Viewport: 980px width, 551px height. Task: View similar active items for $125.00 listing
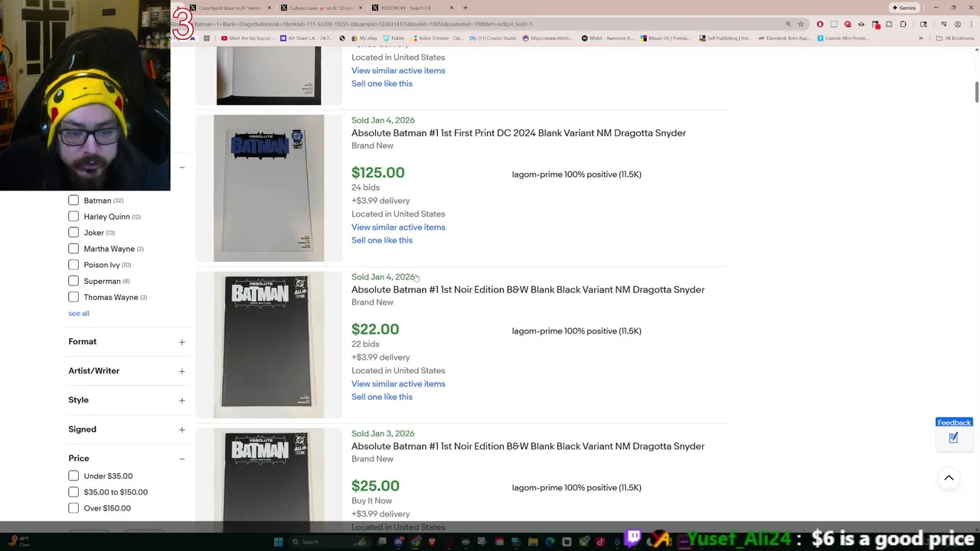[398, 227]
